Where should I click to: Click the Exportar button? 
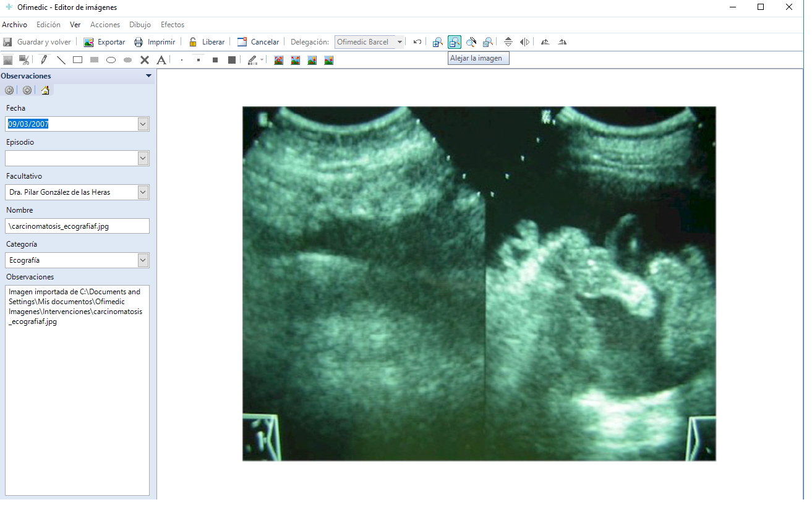pos(105,42)
